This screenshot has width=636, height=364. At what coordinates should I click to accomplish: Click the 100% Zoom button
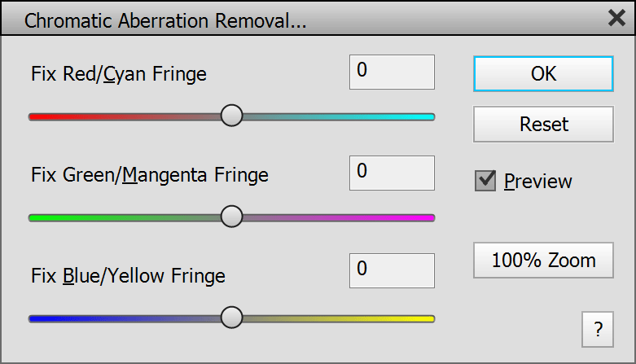point(543,261)
